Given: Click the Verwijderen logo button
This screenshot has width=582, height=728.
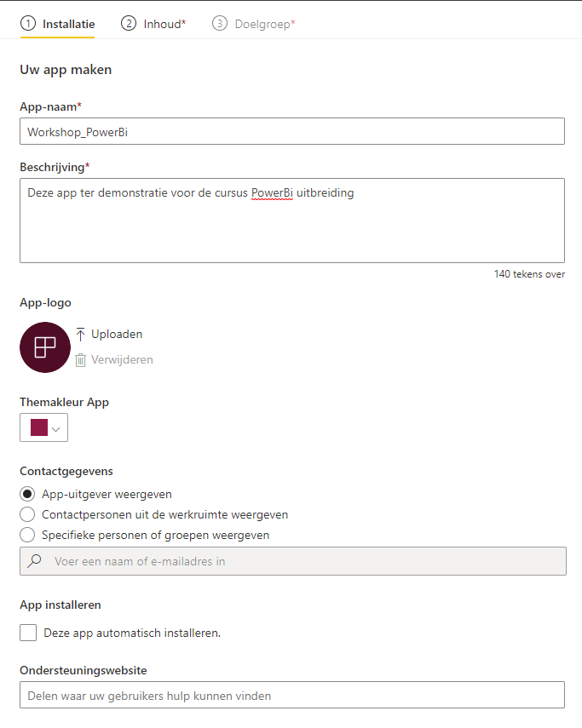Looking at the screenshot, I should click(122, 360).
